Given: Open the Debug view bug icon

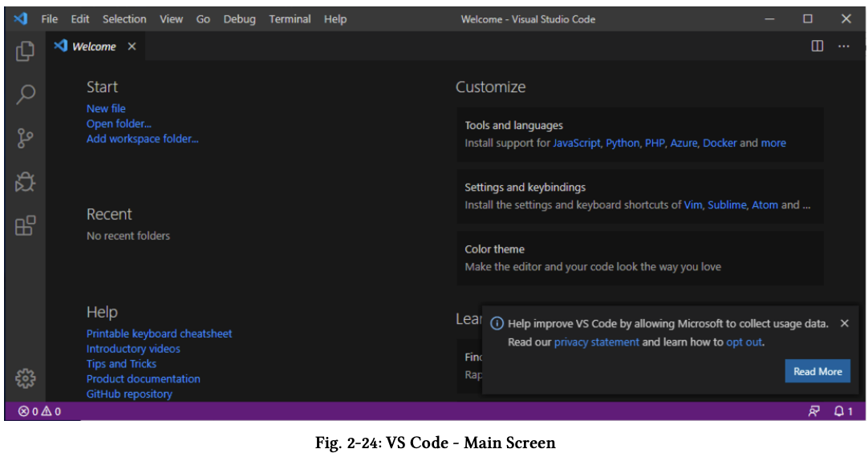Looking at the screenshot, I should (x=25, y=181).
